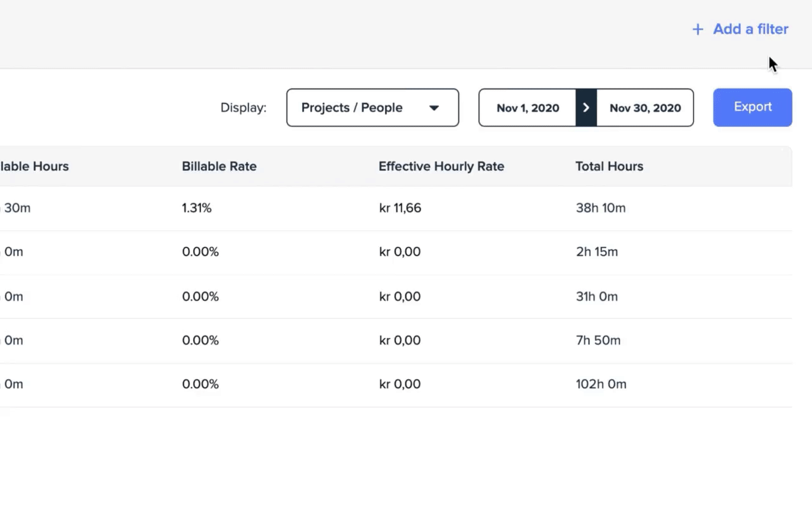The width and height of the screenshot is (812, 508).
Task: Click the 30m billable hours cell
Action: point(16,208)
